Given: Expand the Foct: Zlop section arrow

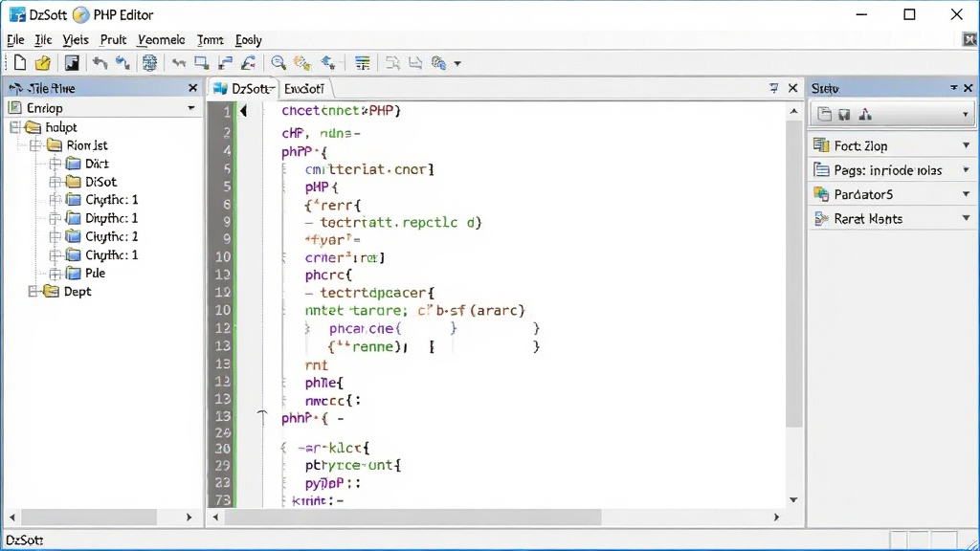Looking at the screenshot, I should pyautogui.click(x=967, y=145).
